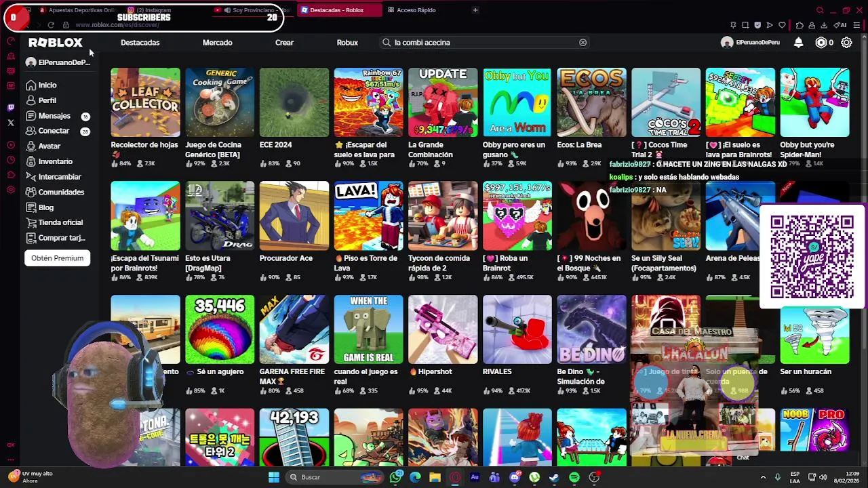Switch to the Soy Provinciano tab
This screenshot has height=488, width=868.
click(251, 10)
